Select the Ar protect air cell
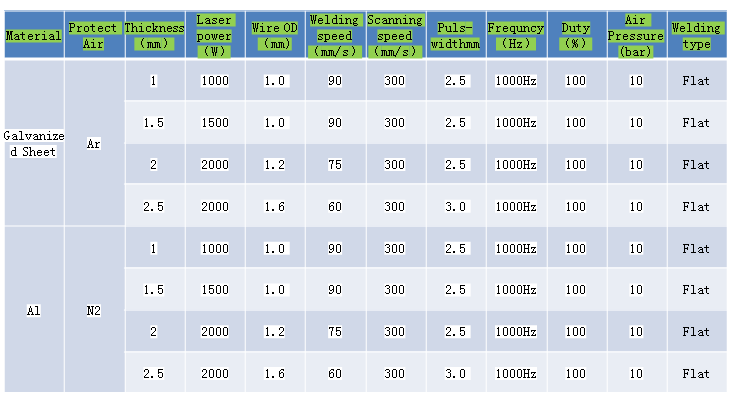The image size is (744, 409). tap(93, 143)
